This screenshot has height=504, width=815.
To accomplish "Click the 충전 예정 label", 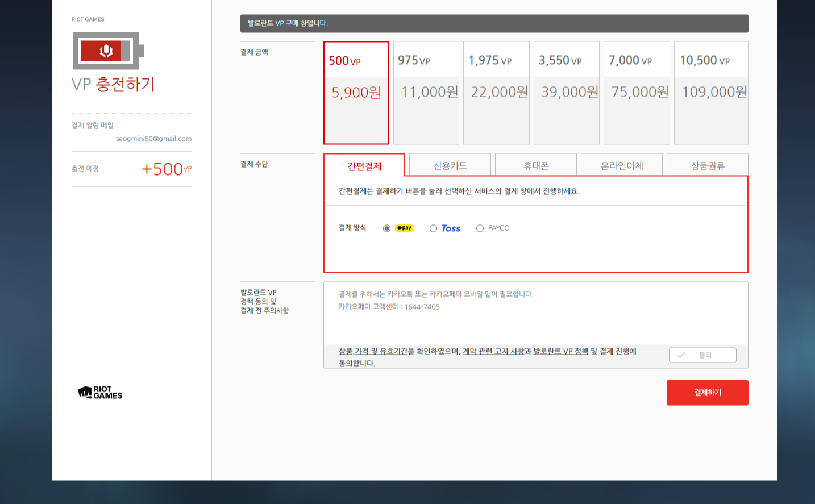I will pos(85,169).
